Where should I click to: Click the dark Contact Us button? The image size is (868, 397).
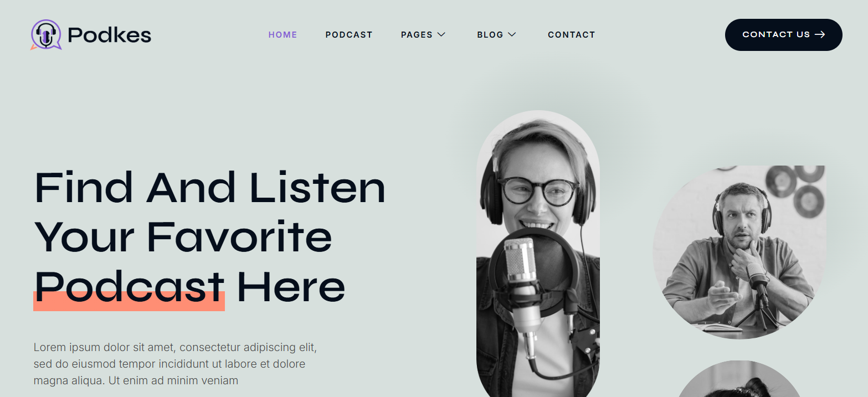click(784, 35)
